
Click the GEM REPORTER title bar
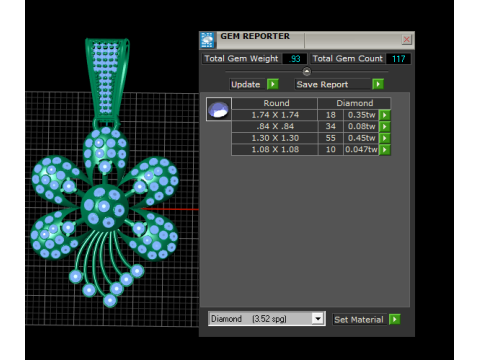[307, 40]
